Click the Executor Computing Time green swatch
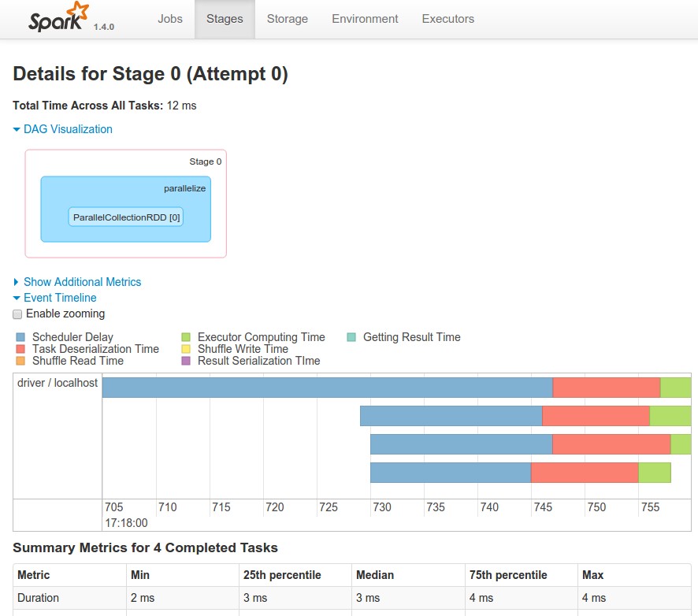The image size is (698, 616). 186,337
